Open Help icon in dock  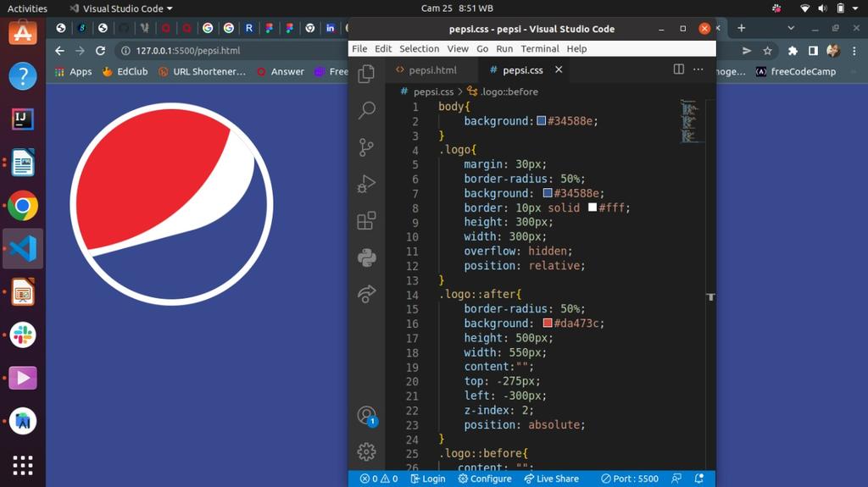23,76
